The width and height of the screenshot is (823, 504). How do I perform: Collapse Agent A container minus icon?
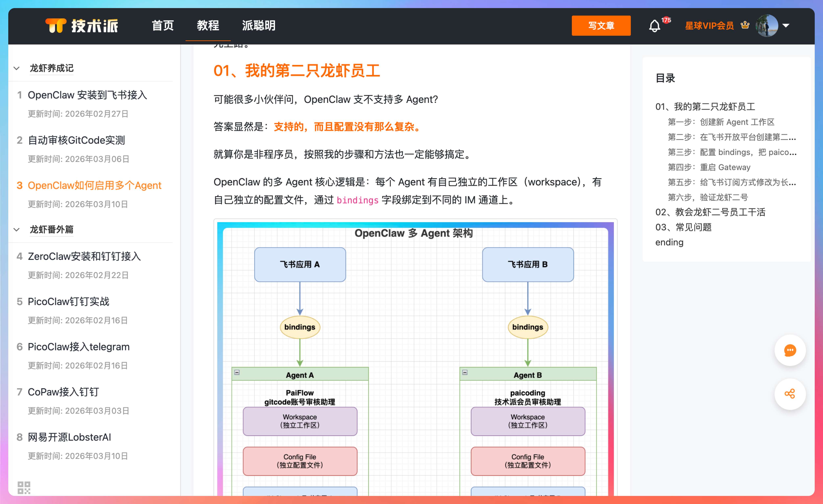237,372
